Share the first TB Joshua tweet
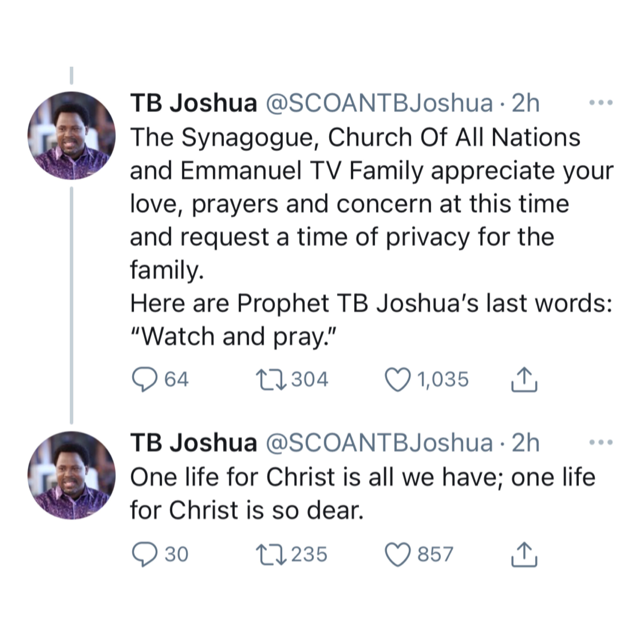Viewport: 644px width, 644px height. pyautogui.click(x=524, y=379)
